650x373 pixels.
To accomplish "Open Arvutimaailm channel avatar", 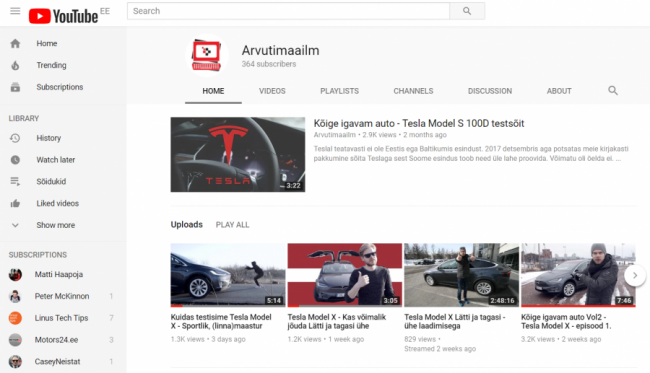I will coord(206,56).
